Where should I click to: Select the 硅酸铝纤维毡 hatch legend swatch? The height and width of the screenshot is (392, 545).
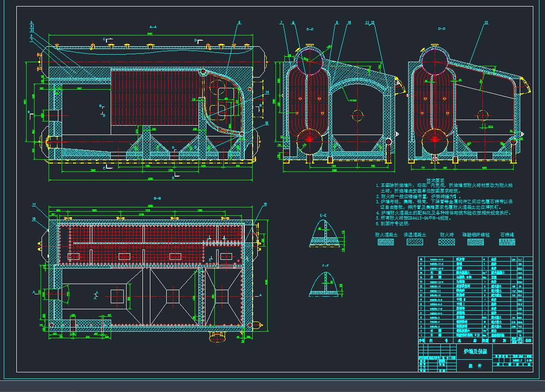coord(475,242)
